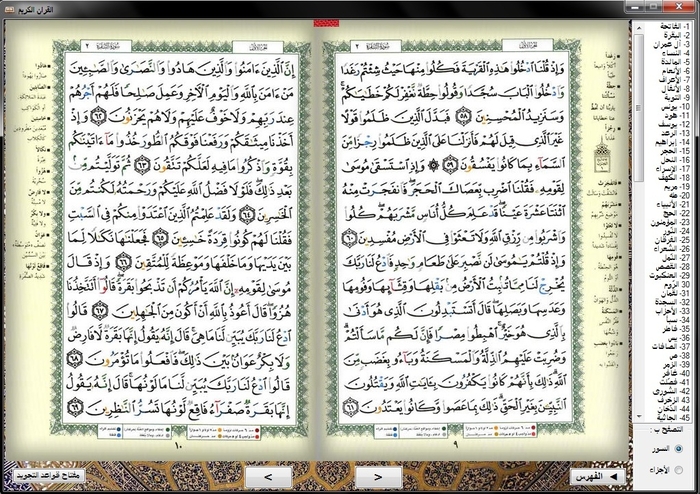This screenshot has width=700, height=494.
Task: Select surah 14- إبراهيم in the list
Action: click(673, 142)
